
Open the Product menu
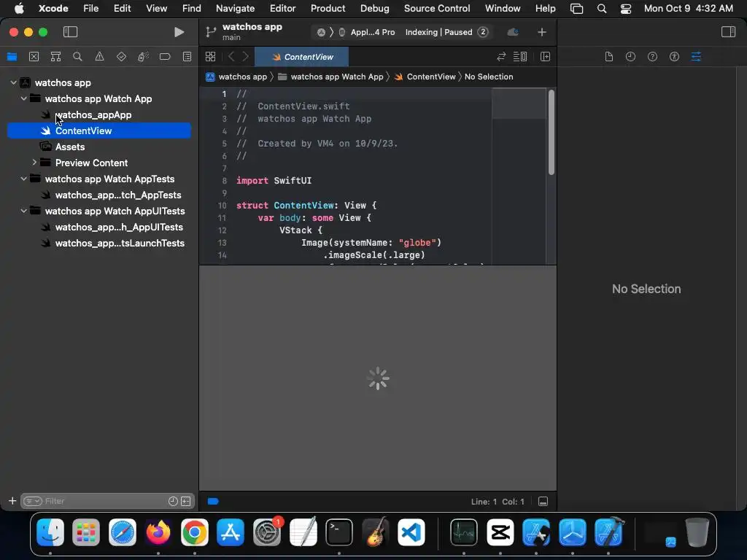[x=328, y=8]
